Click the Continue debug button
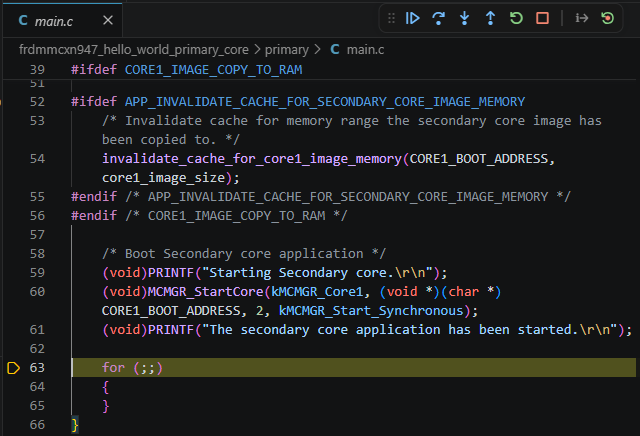The height and width of the screenshot is (436, 640). point(412,18)
